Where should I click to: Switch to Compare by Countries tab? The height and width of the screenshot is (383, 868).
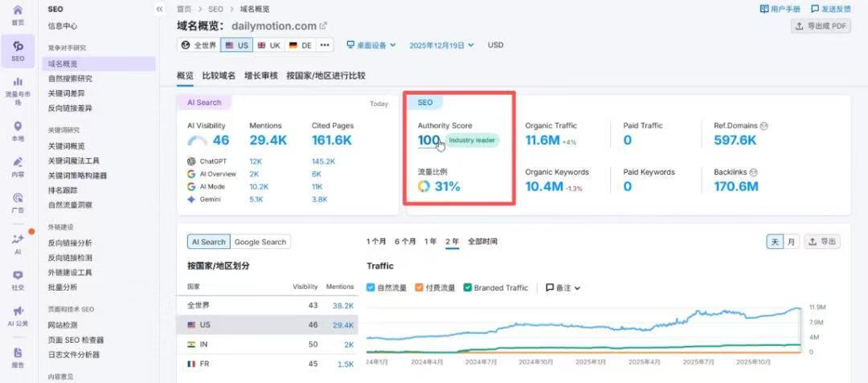[x=325, y=75]
